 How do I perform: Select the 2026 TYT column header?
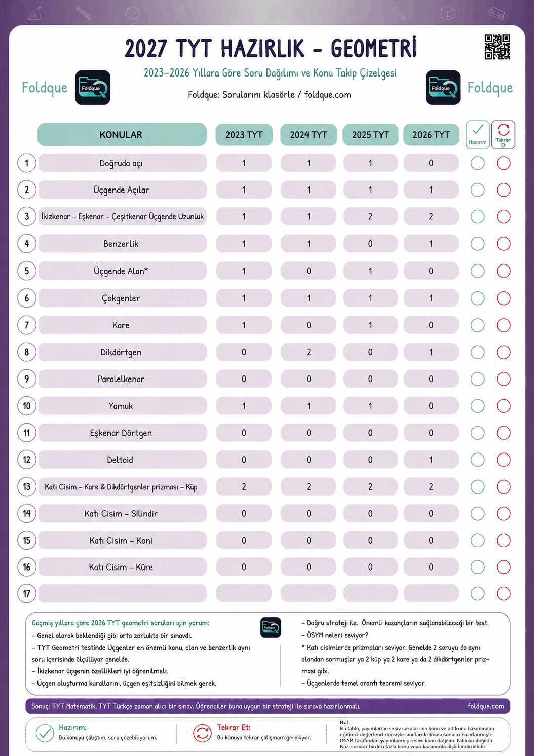pos(431,134)
